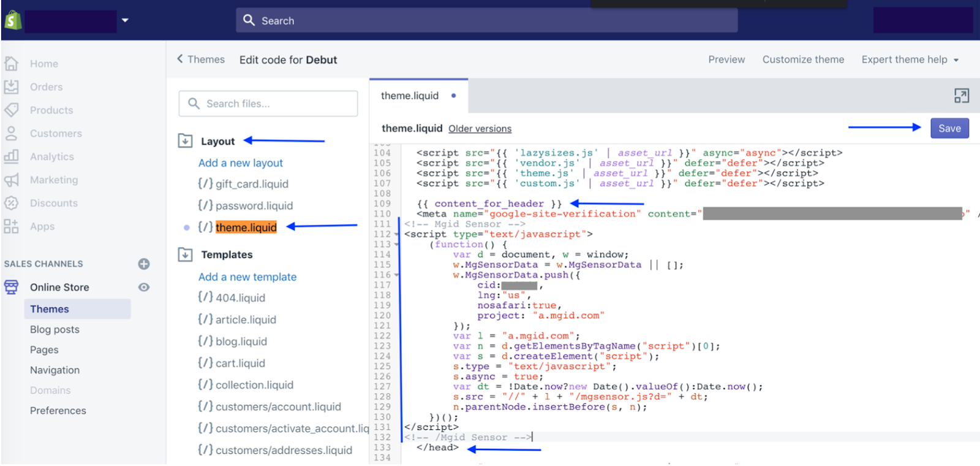This screenshot has width=980, height=466.
Task: Focus the top Search field
Action: pos(486,20)
